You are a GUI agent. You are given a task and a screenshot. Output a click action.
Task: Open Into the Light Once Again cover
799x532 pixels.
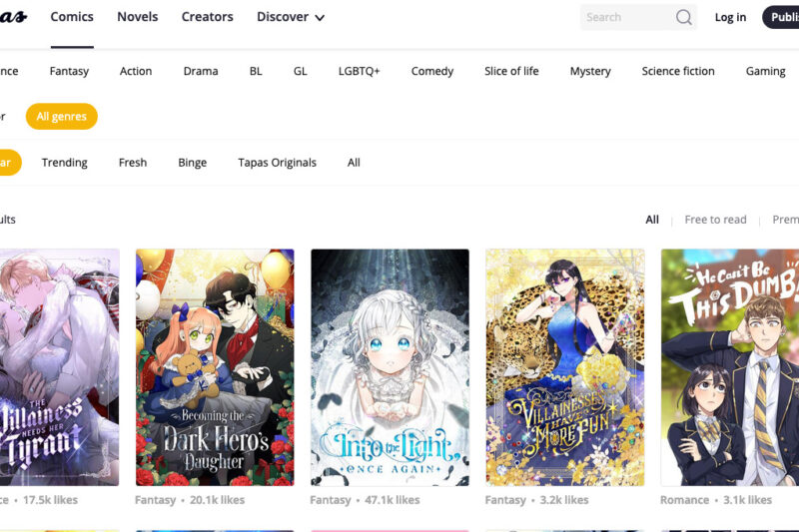click(x=390, y=367)
